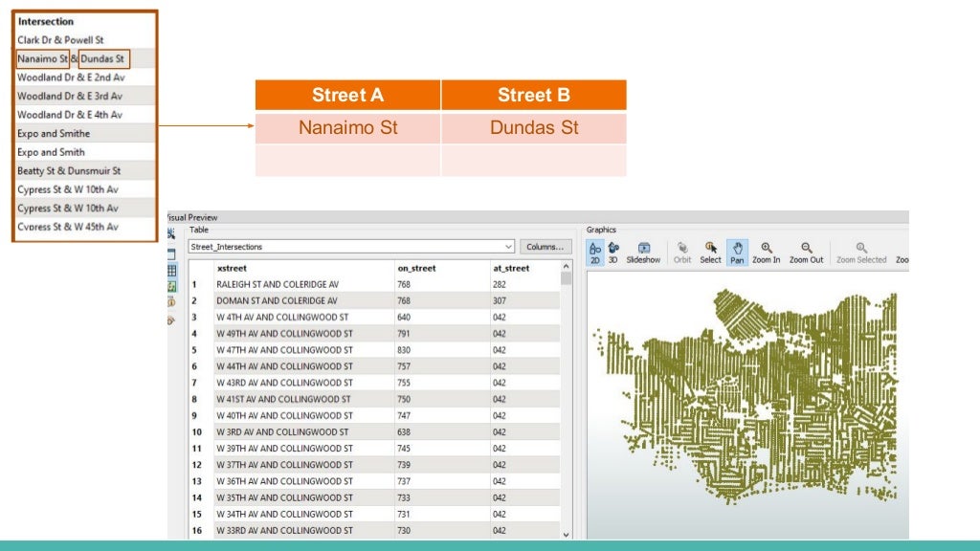The image size is (980, 551).
Task: Toggle the table view icon in sidebar
Action: click(x=171, y=271)
